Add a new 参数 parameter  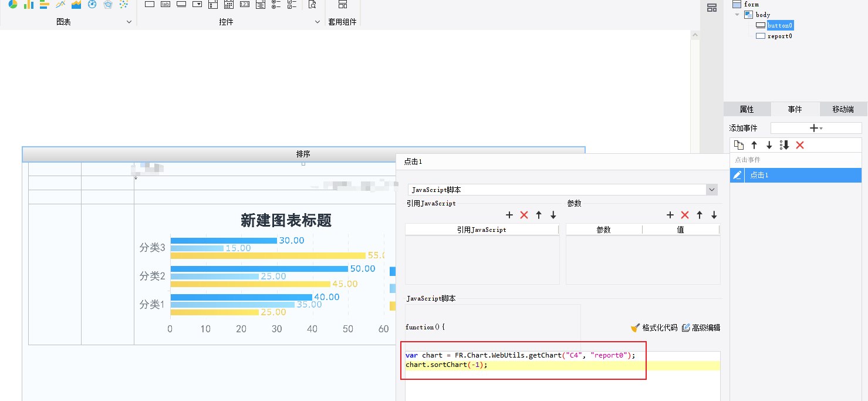pyautogui.click(x=670, y=215)
